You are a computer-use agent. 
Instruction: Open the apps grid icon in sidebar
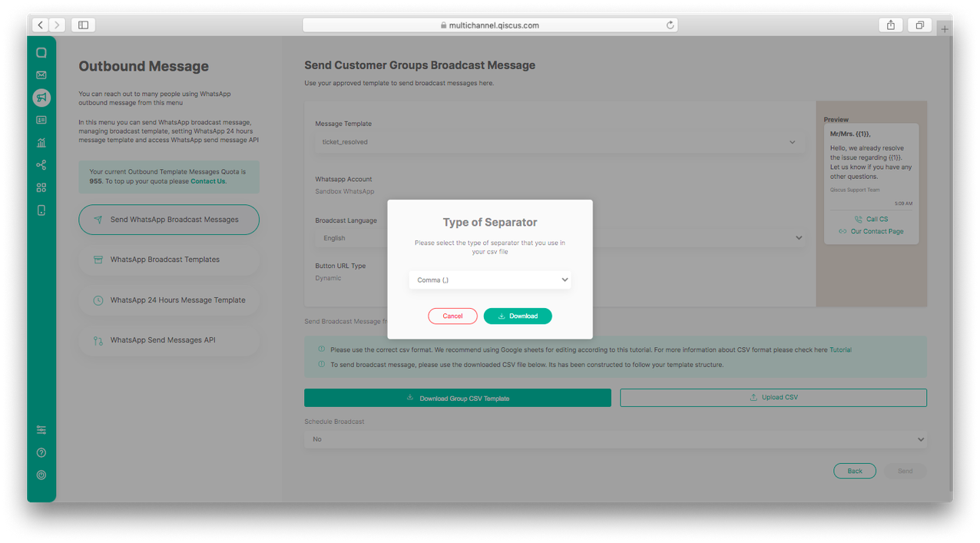[x=41, y=187]
